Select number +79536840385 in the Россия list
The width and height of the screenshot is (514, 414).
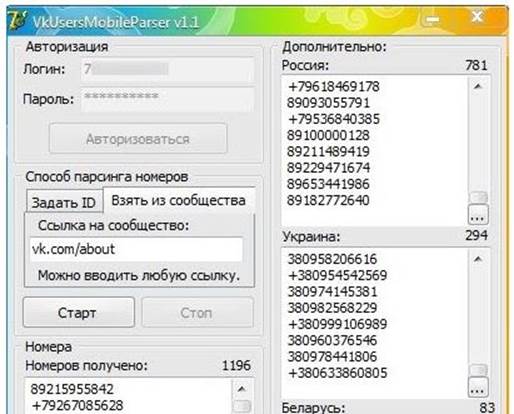pyautogui.click(x=334, y=119)
